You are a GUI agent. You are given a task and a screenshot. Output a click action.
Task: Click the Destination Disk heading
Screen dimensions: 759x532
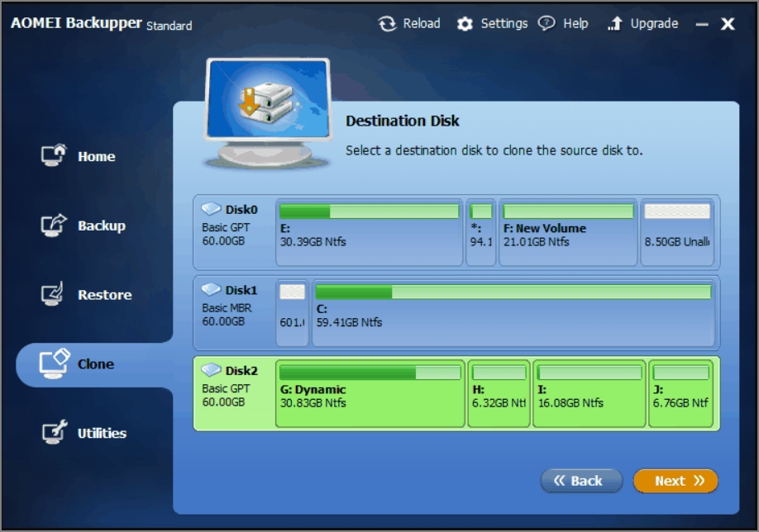[403, 121]
